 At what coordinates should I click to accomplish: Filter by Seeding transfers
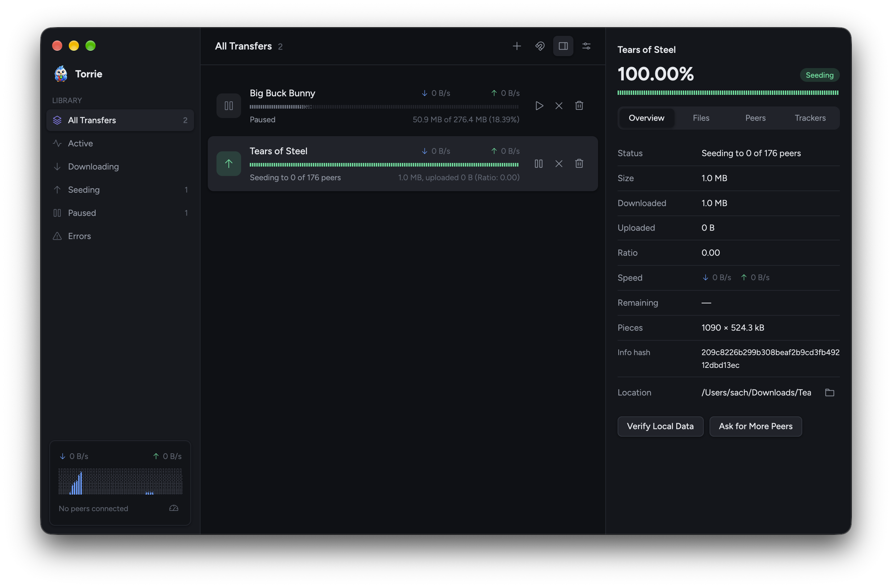click(x=120, y=190)
